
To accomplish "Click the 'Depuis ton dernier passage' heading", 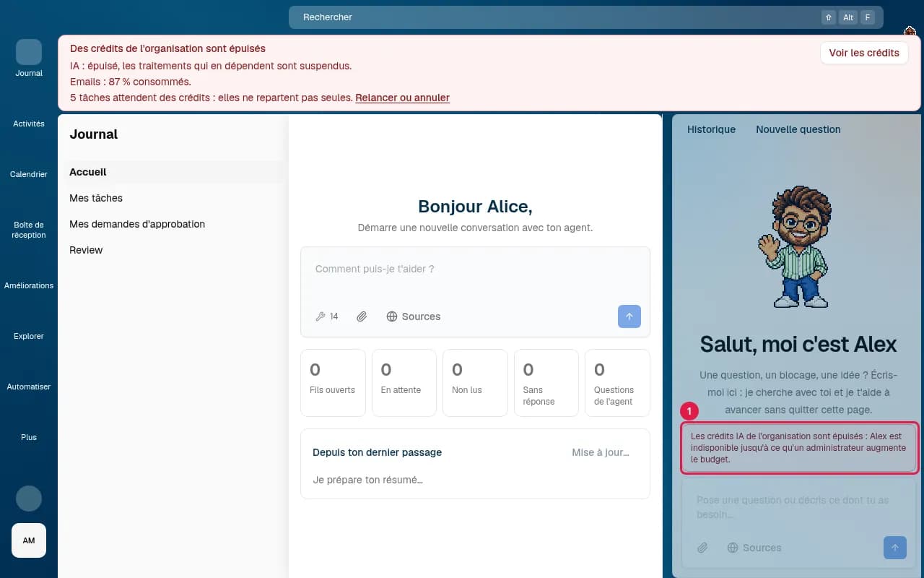I will tap(377, 452).
